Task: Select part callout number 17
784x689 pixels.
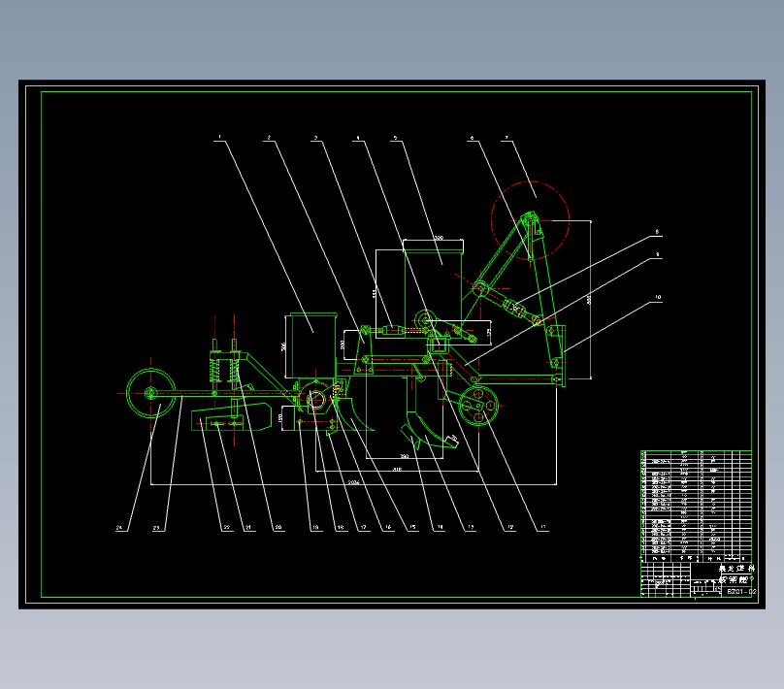Action: (x=363, y=527)
